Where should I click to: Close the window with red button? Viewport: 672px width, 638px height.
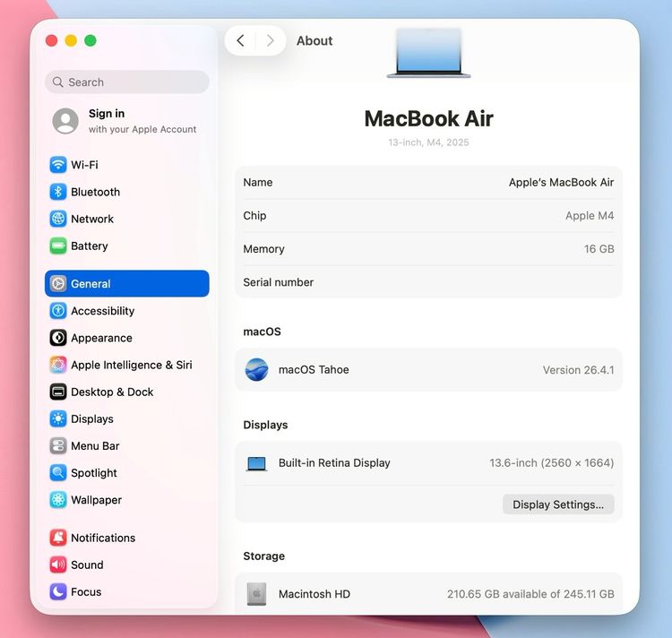tap(51, 40)
